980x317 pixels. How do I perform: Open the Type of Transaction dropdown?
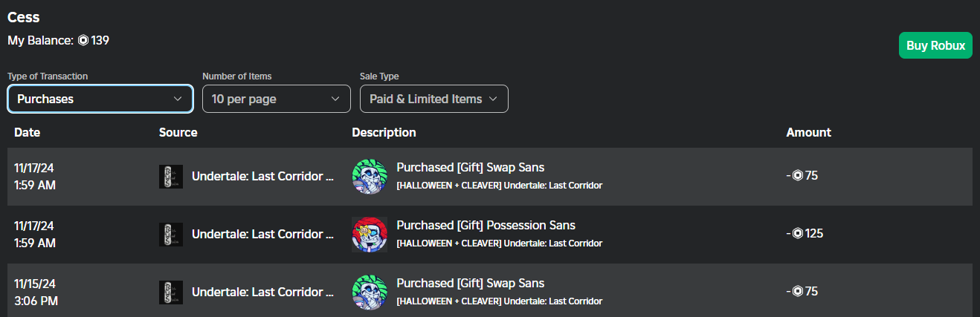[x=100, y=99]
